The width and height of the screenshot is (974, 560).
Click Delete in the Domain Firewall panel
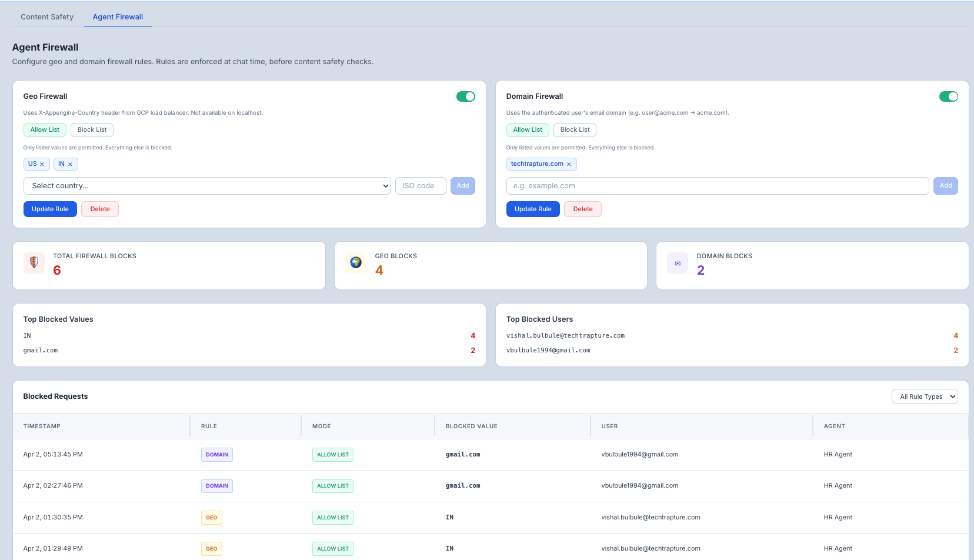click(582, 209)
